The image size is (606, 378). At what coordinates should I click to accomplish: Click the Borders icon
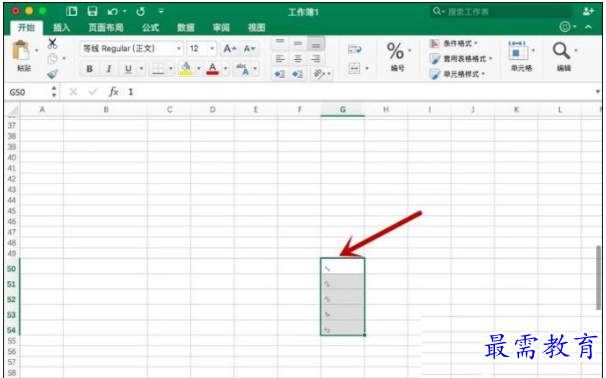(158, 69)
